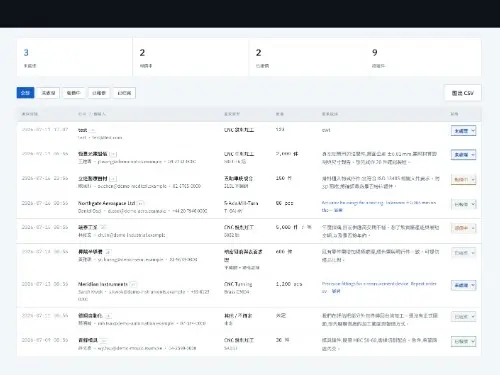
Task: Open status dropdown for the 'test' row
Action: coord(463,131)
